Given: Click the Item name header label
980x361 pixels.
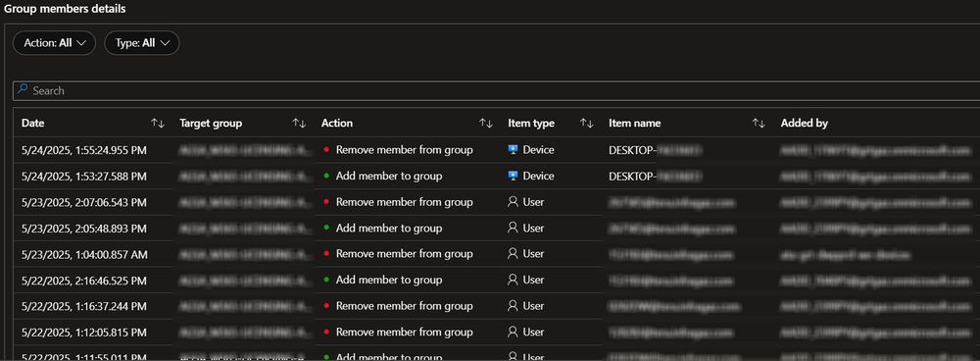Looking at the screenshot, I should [x=634, y=124].
